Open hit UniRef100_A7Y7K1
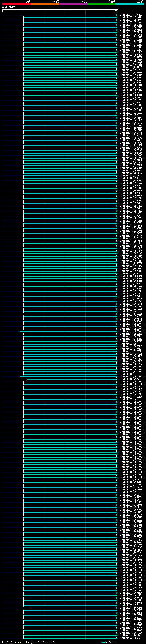The width and height of the screenshot is (146, 644). 131,15
